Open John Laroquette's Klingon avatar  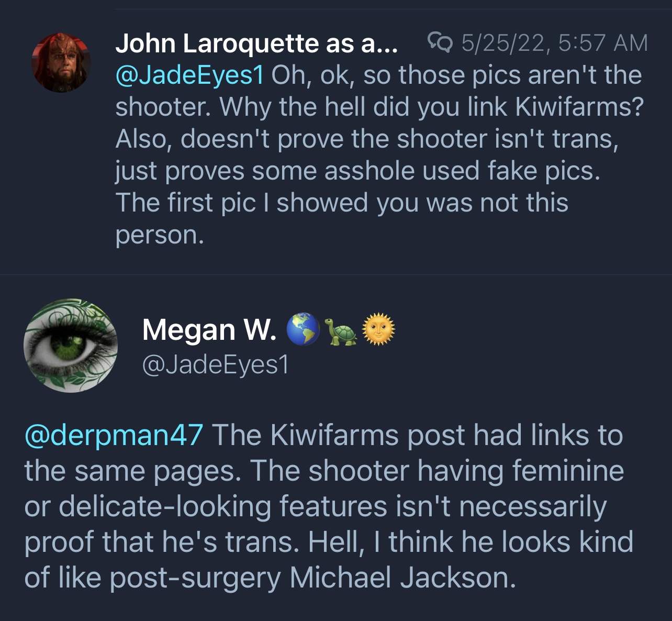(61, 63)
